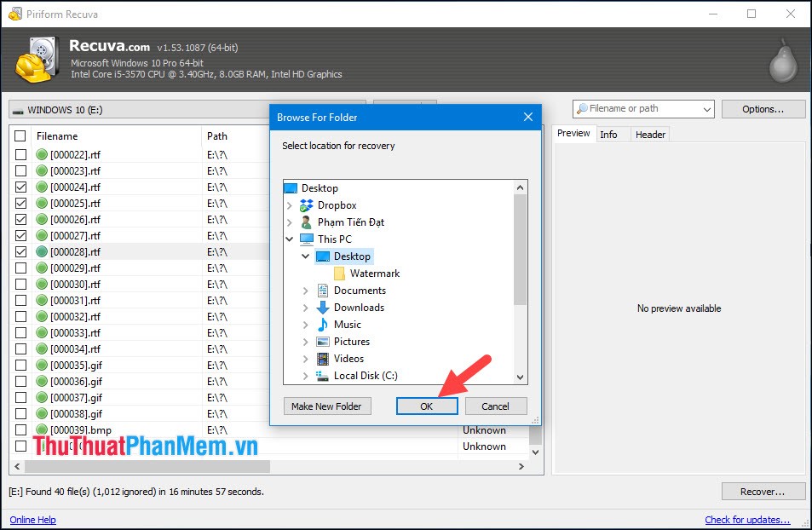
Task: Click the folder tree scroll-up arrow
Action: coord(521,187)
